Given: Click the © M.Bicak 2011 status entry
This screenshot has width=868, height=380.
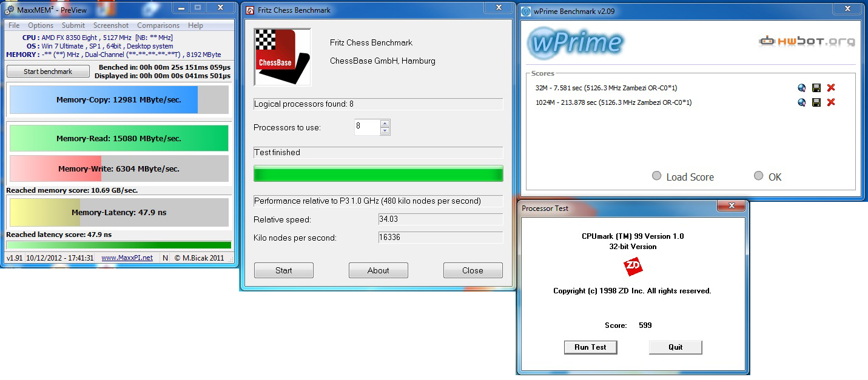Looking at the screenshot, I should (200, 258).
